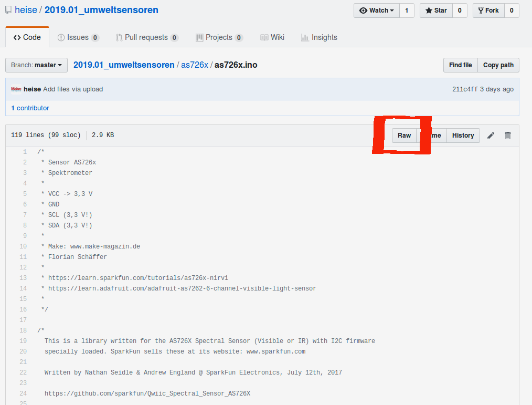
Task: Click the '* SCL (3,3 V!)' line
Action: [x=67, y=215]
